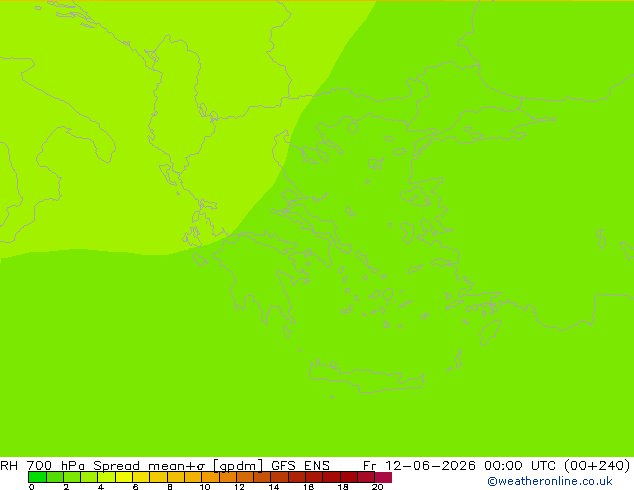634x490 pixels.
Task: Select the 'GFS ENS' model label
Action: (x=300, y=465)
